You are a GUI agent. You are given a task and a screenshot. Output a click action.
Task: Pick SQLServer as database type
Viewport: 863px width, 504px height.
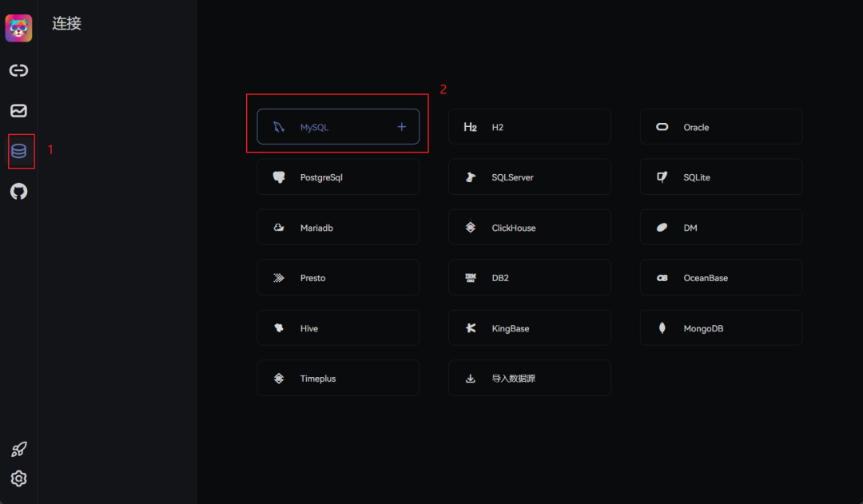[530, 177]
